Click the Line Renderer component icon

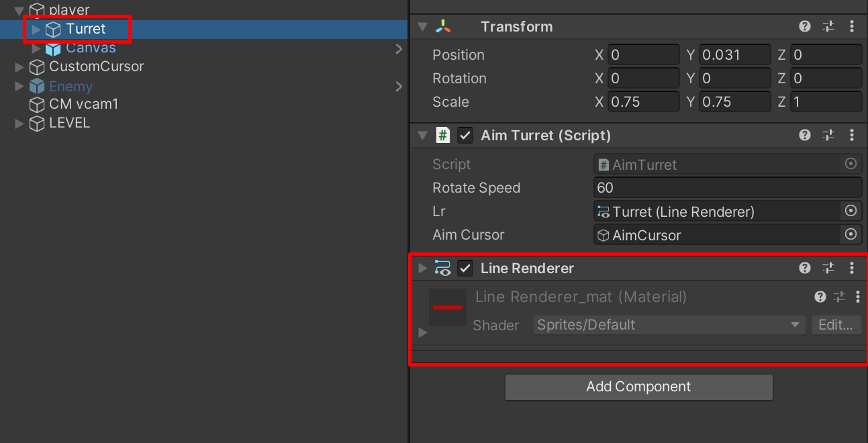click(442, 268)
